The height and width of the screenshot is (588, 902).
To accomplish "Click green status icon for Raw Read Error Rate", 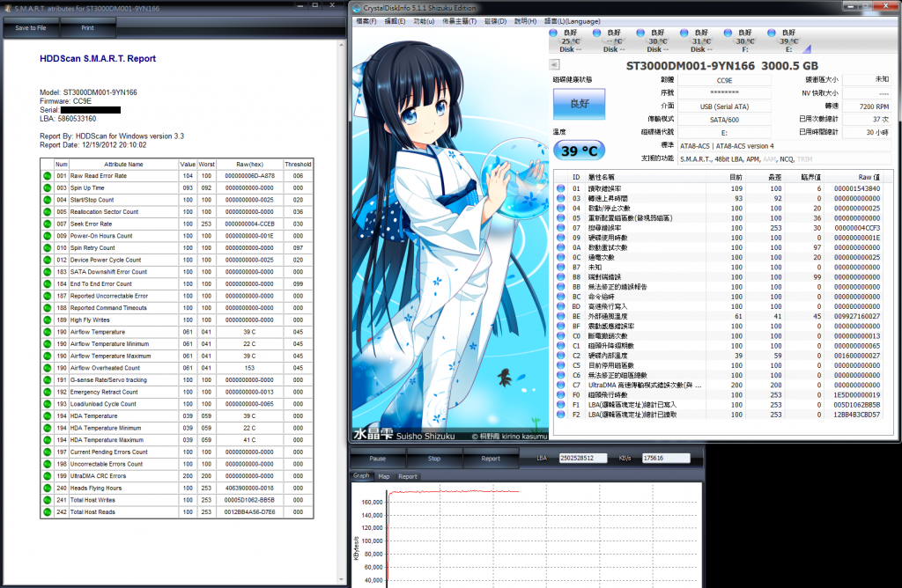I will tap(48, 176).
